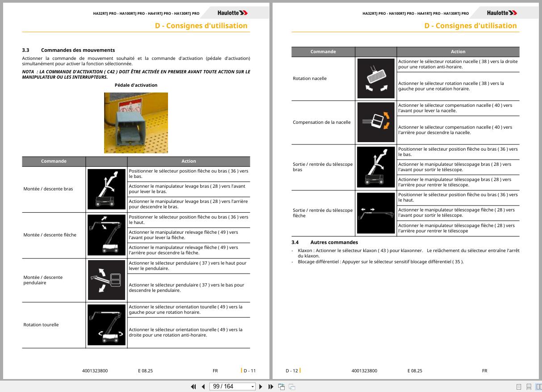Click page number 'D - 11' footer
The image size is (542, 392).
tap(249, 371)
